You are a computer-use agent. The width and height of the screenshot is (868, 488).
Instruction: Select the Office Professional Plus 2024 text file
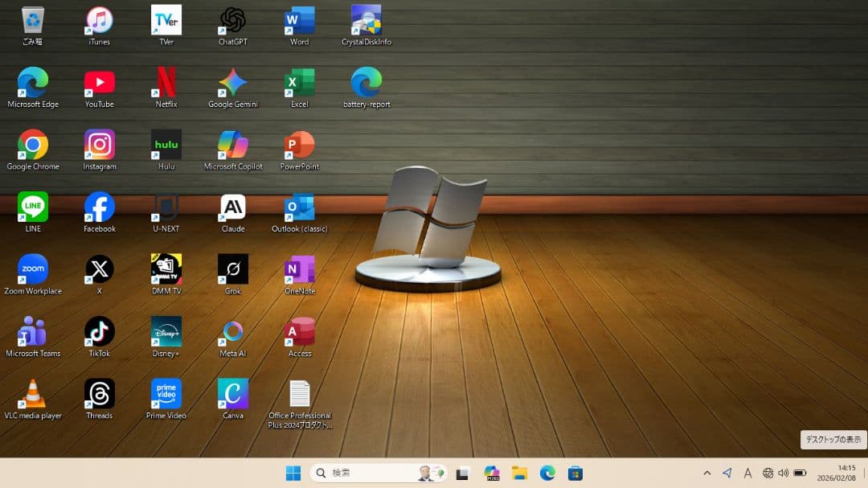click(300, 395)
